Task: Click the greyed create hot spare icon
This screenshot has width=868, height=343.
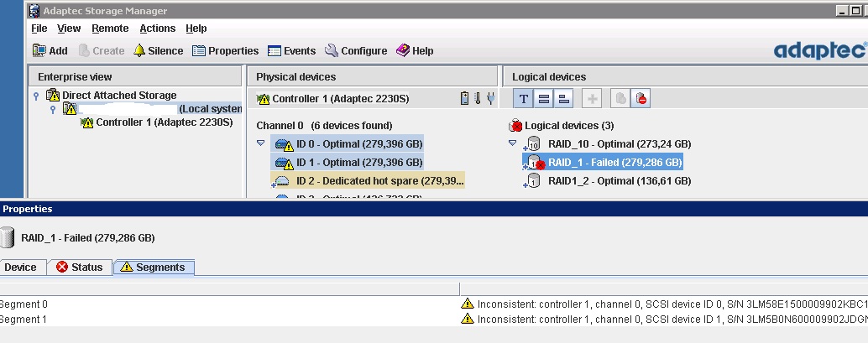Action: tap(620, 99)
